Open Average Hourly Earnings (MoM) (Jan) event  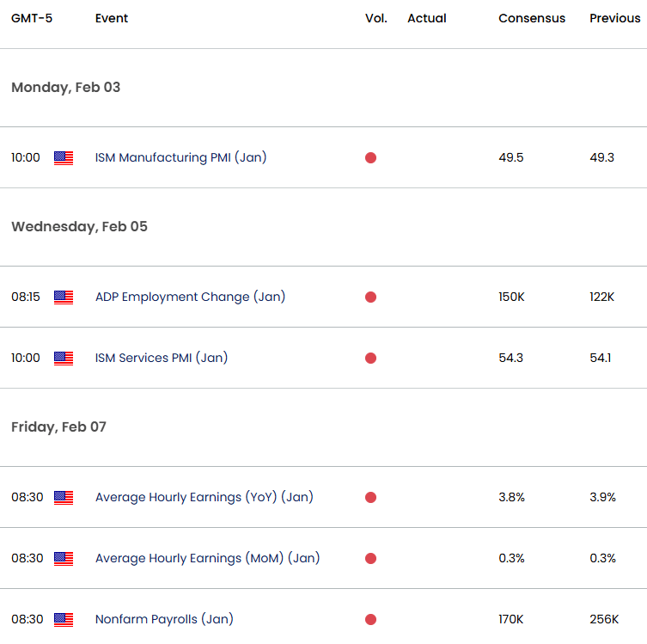click(x=207, y=559)
